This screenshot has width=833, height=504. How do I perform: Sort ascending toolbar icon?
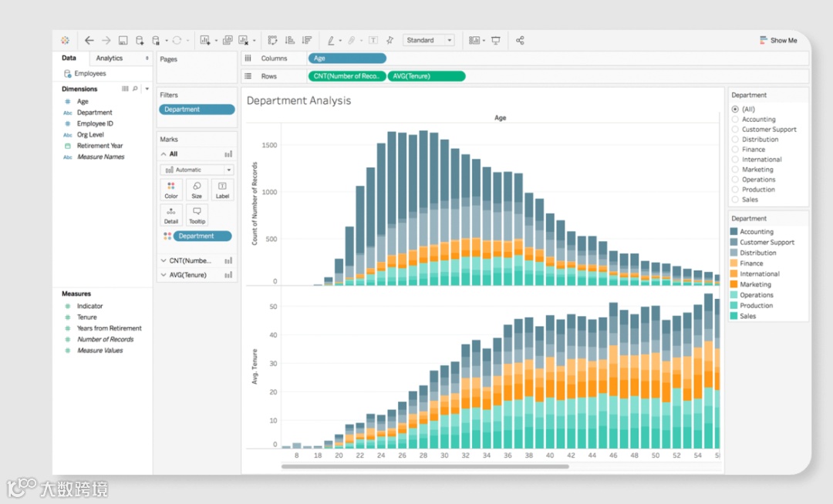coord(289,40)
